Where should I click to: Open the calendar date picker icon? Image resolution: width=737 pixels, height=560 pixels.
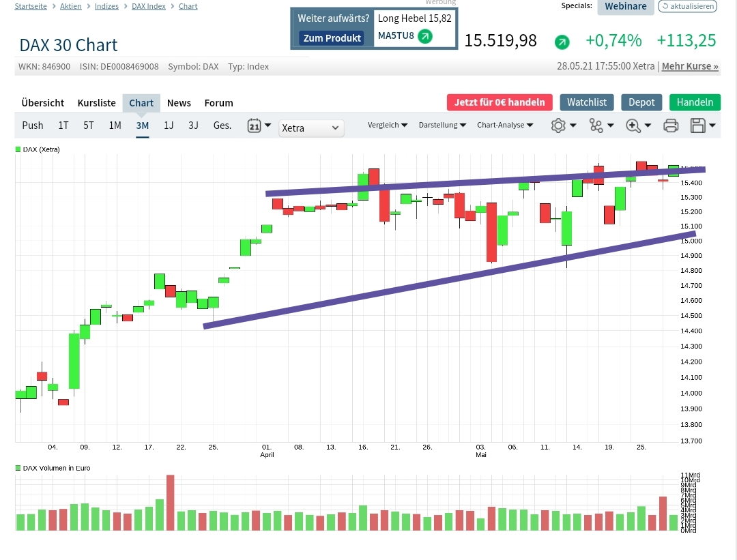click(x=255, y=125)
